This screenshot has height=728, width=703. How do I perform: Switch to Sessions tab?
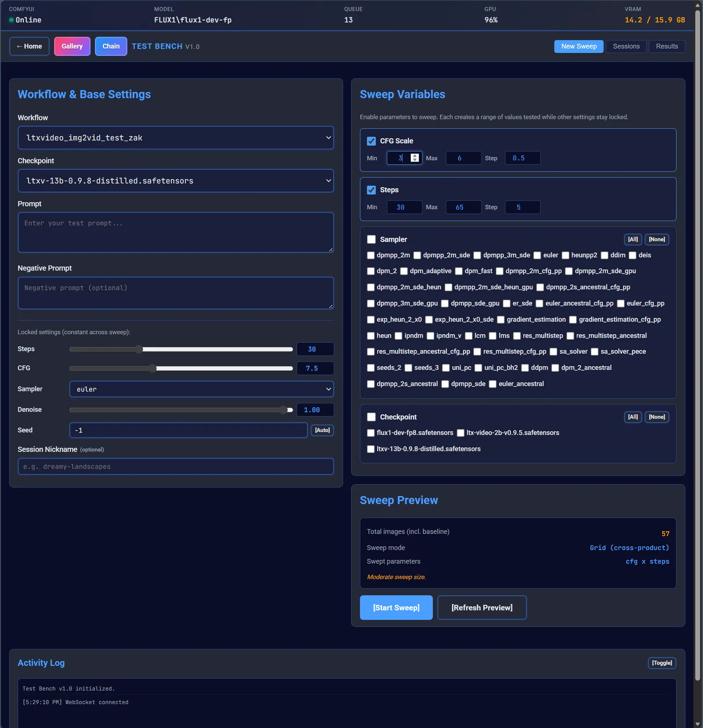pos(626,46)
